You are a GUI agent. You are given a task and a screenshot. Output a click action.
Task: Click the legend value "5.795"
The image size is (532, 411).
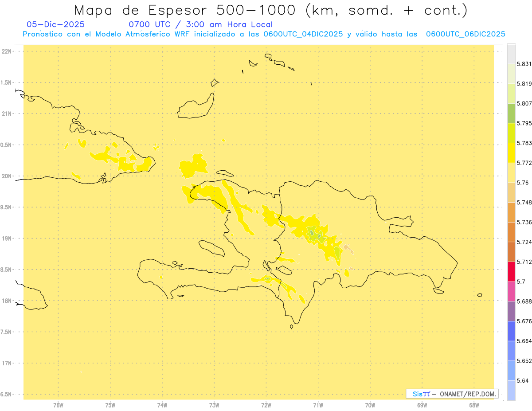point(524,123)
